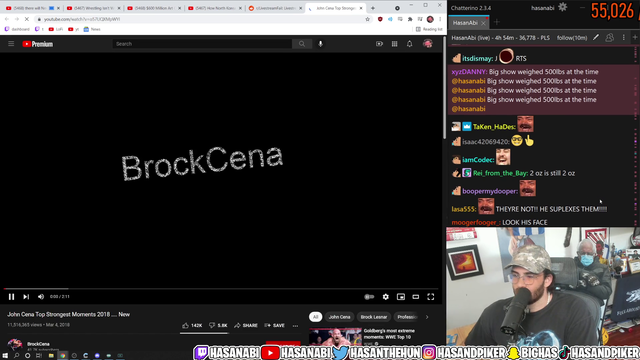Open Chatterino settings gear
Viewport: 640px width, 360px height.
(x=562, y=7)
